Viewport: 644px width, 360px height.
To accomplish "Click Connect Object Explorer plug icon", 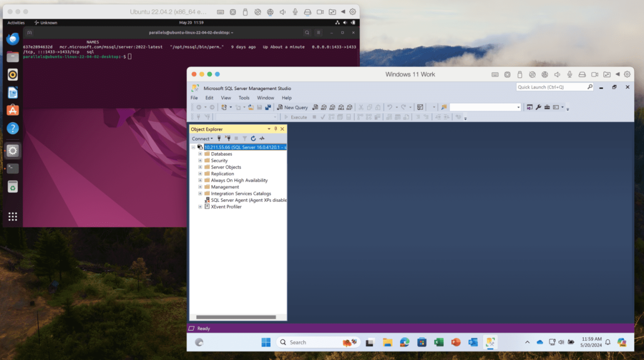I will click(219, 138).
